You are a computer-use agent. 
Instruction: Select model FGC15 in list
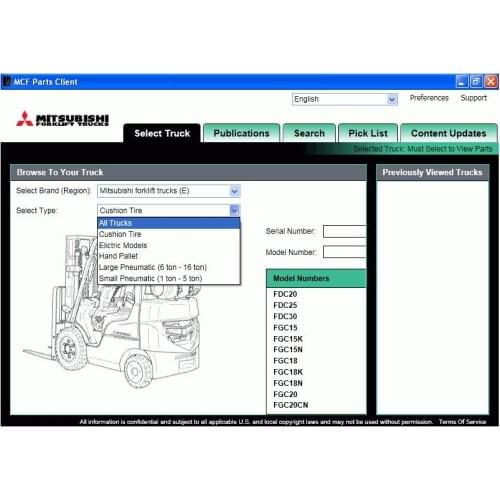click(x=285, y=328)
